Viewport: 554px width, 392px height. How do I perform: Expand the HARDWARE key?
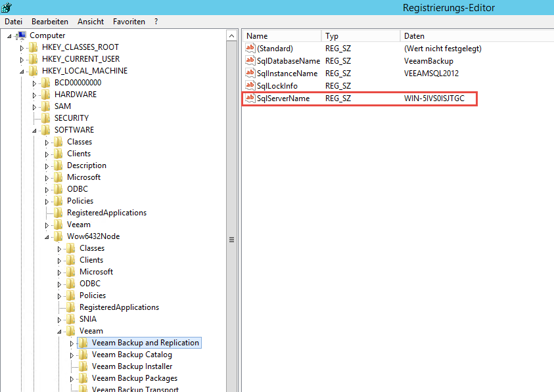(x=34, y=95)
